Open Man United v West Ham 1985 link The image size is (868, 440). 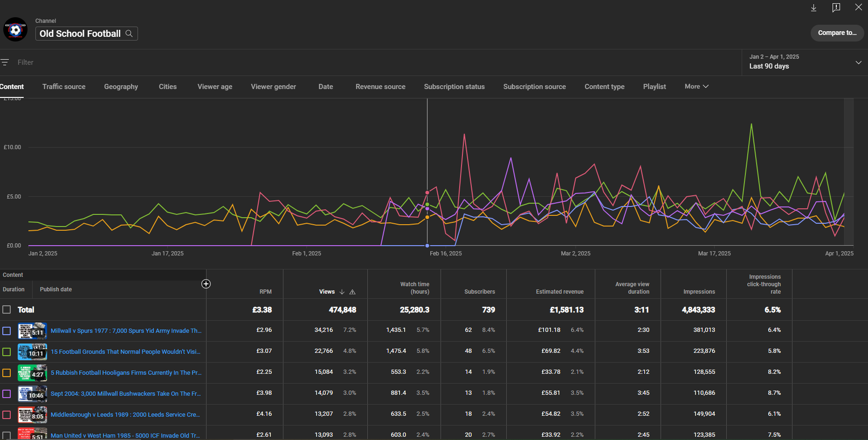[125, 435]
